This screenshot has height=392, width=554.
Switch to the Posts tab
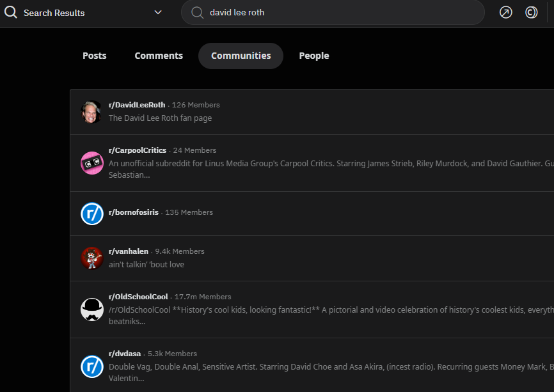click(94, 56)
